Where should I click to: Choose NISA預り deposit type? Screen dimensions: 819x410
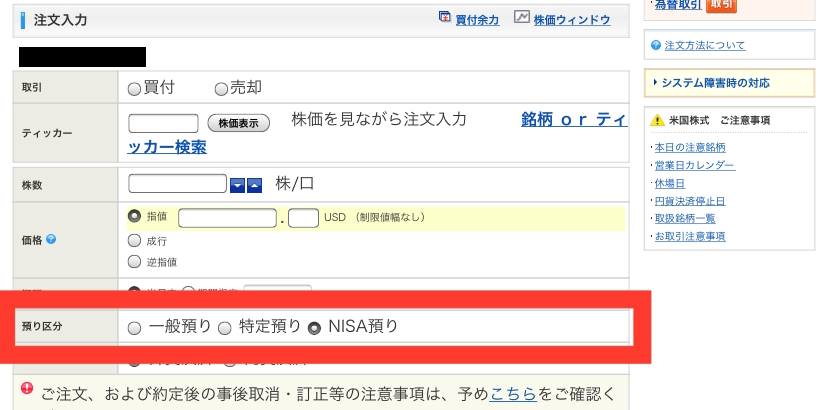tap(314, 328)
